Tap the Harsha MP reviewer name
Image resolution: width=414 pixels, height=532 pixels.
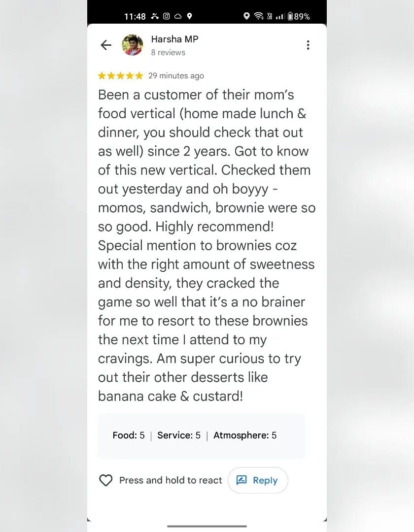tap(174, 39)
